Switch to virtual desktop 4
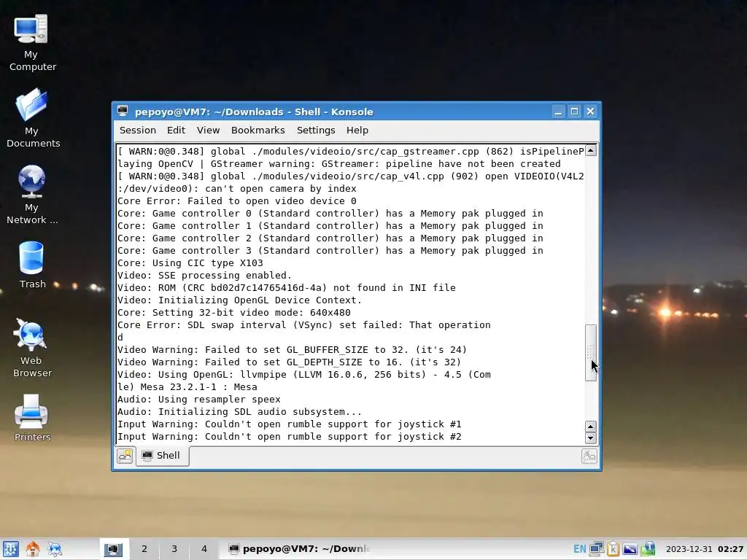Image resolution: width=747 pixels, height=560 pixels. [x=204, y=548]
